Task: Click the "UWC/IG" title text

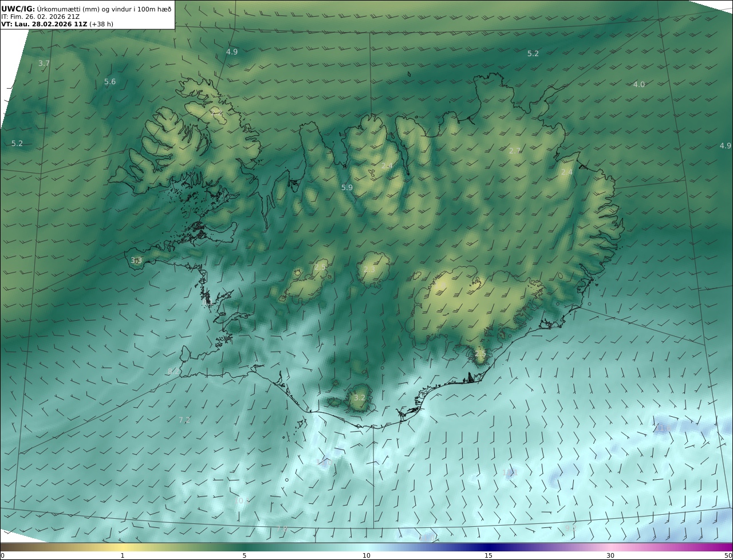Action: 18,9
